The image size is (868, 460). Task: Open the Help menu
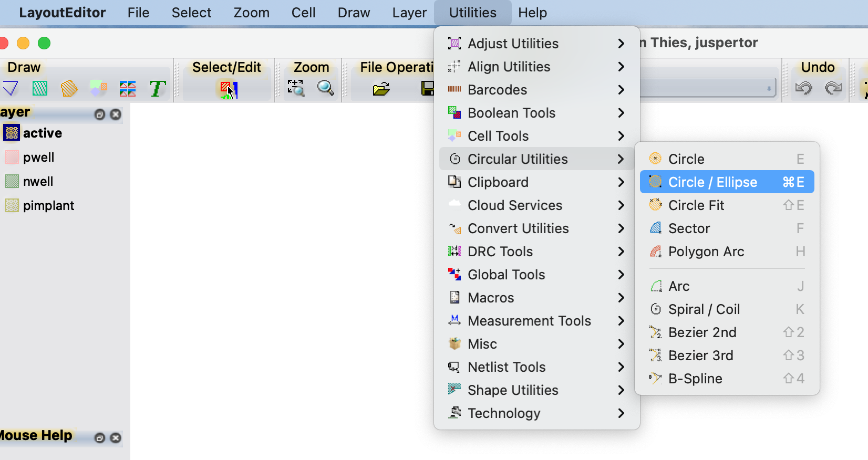[532, 13]
